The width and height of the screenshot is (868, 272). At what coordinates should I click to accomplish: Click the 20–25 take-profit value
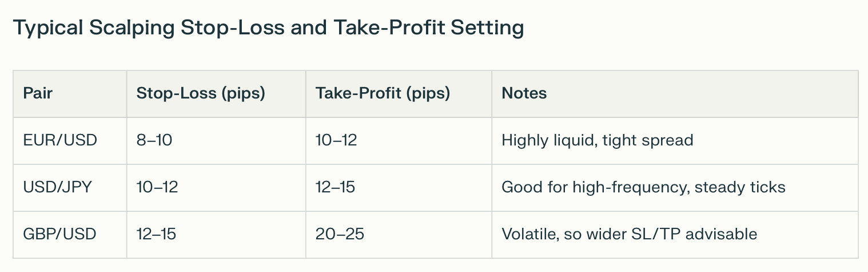coord(340,234)
